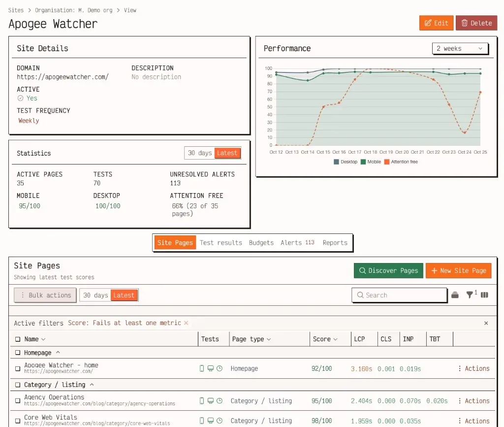Image resolution: width=504 pixels, height=427 pixels.
Task: Click the clock icon in Apogee Watcher home row
Action: pos(220,368)
